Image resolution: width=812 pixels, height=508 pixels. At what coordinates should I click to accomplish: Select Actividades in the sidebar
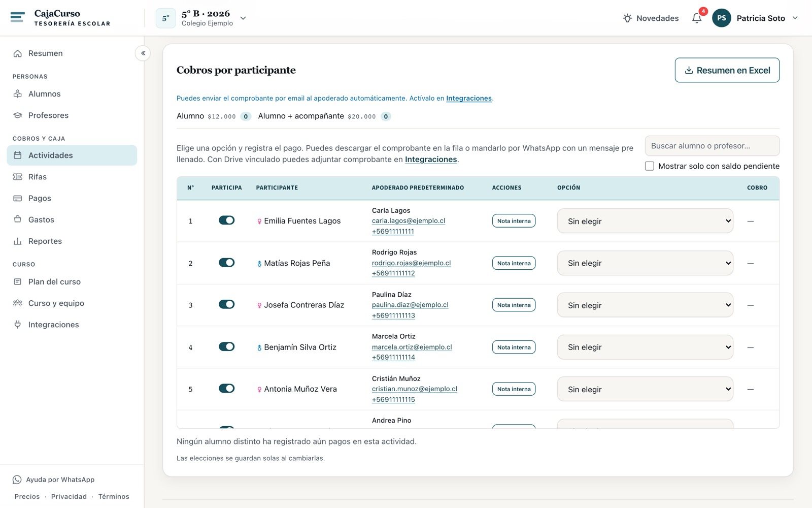click(x=72, y=155)
